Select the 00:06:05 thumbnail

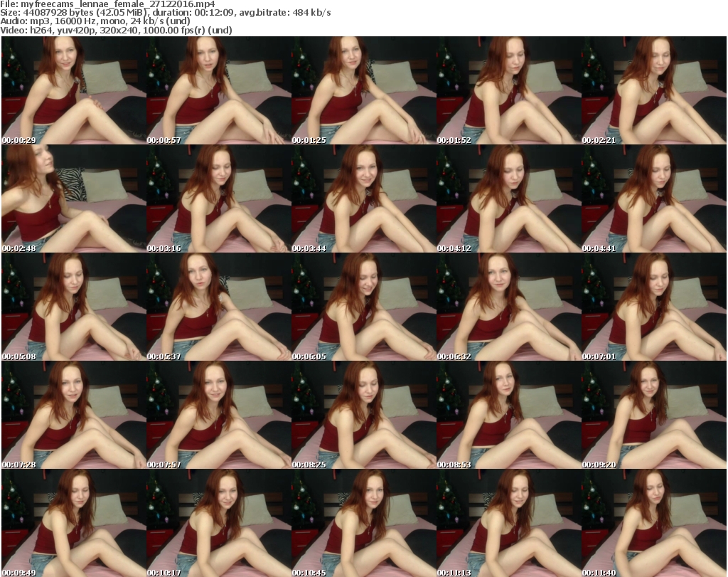point(363,307)
